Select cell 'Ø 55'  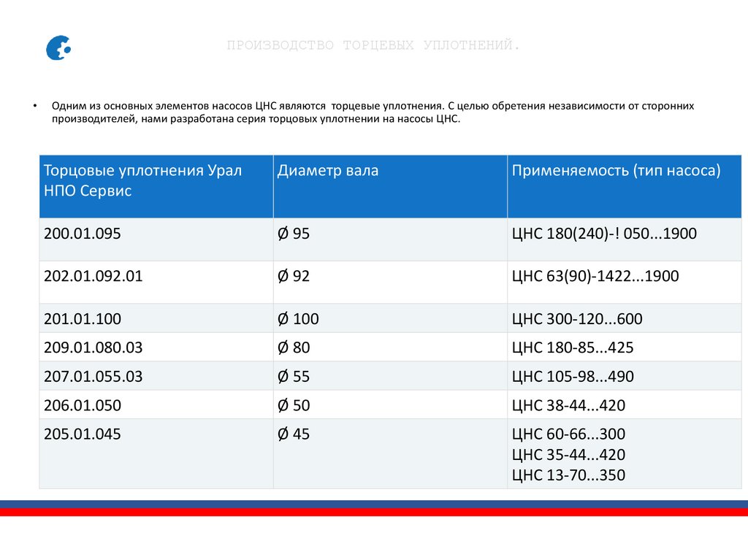[x=390, y=376]
